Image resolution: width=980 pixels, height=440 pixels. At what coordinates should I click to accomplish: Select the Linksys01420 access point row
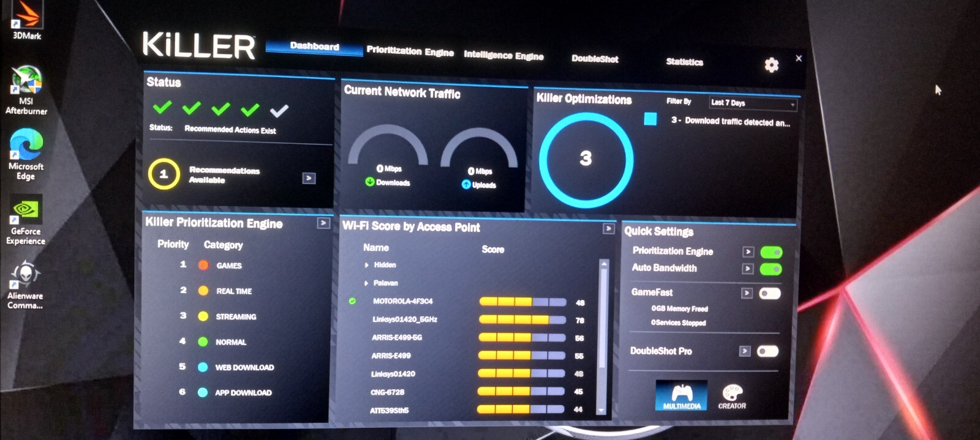(393, 374)
